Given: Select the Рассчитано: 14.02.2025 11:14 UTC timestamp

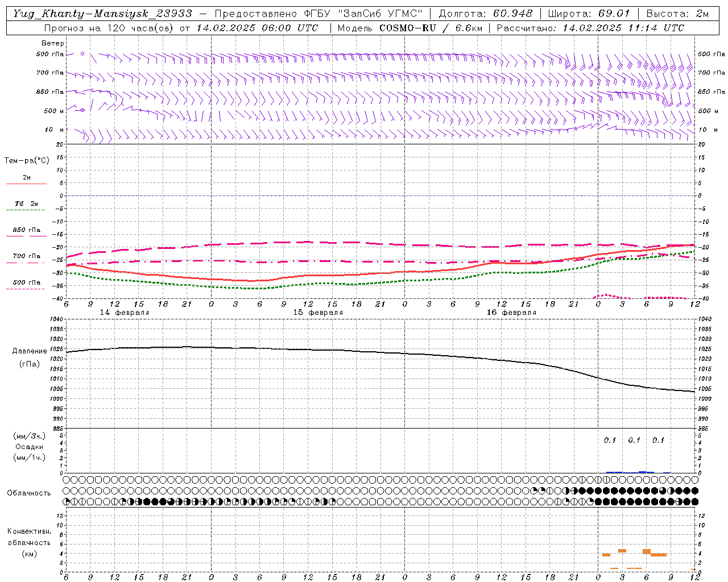Looking at the screenshot, I should point(590,28).
